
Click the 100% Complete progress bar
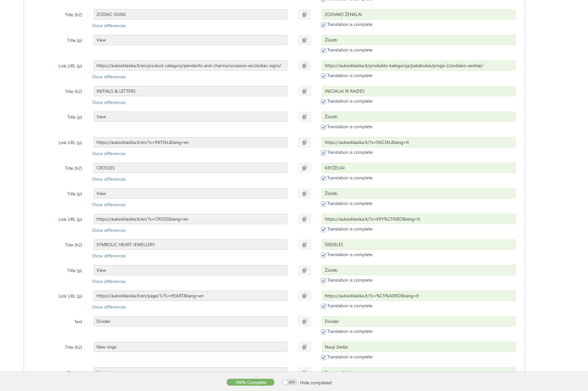point(250,382)
